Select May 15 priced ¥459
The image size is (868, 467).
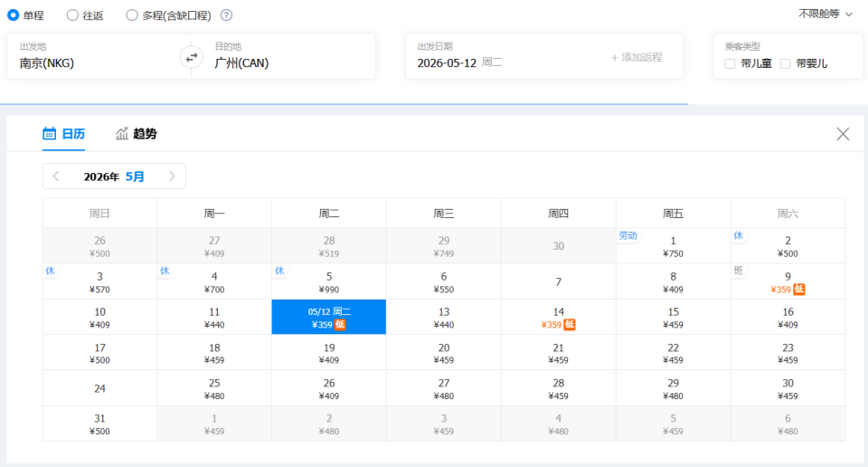(673, 317)
